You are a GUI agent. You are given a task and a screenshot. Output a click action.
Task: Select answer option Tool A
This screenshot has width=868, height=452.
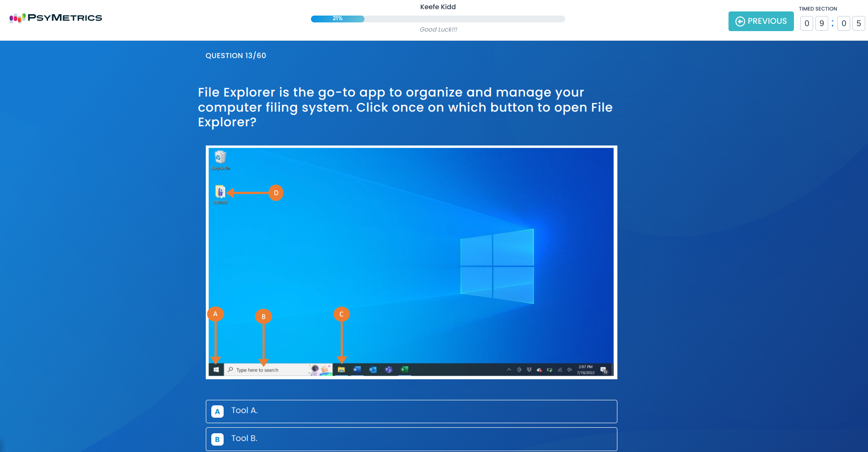click(x=411, y=411)
